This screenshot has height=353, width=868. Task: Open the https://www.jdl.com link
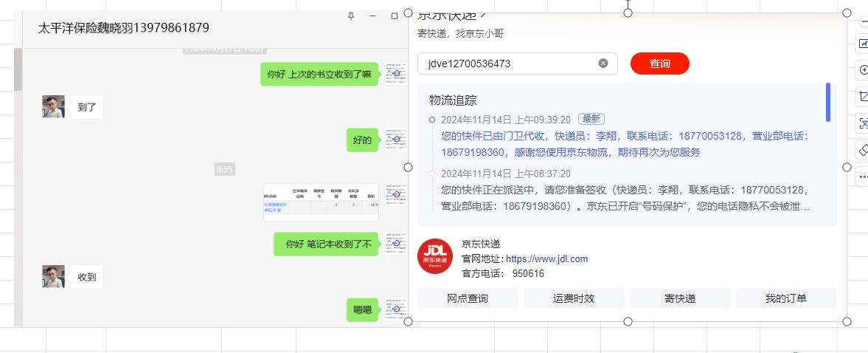click(547, 258)
